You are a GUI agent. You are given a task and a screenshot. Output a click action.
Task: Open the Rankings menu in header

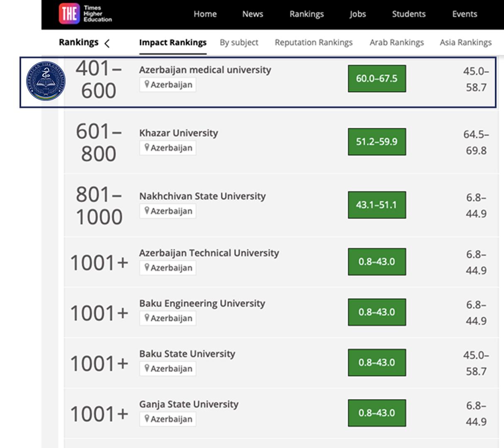pos(307,14)
